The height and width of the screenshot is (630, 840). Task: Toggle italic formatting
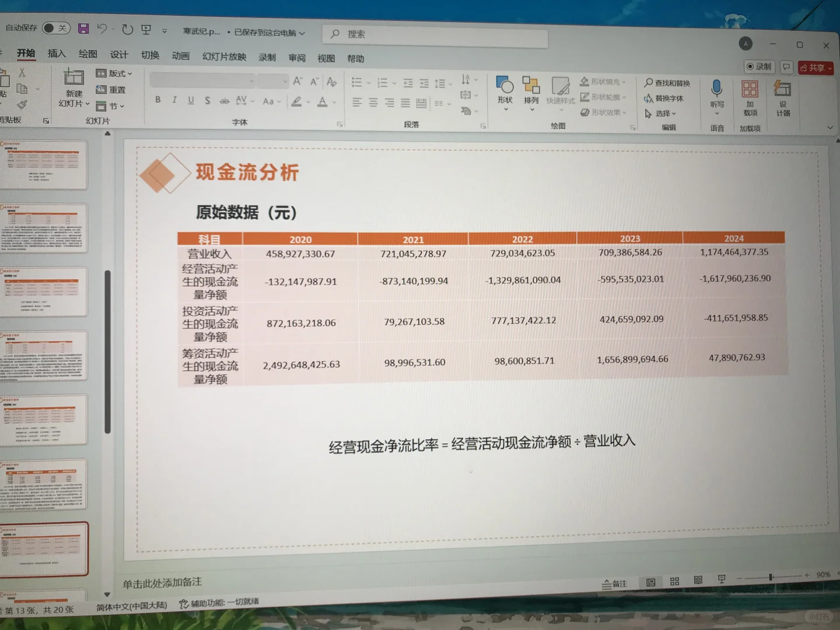point(174,100)
